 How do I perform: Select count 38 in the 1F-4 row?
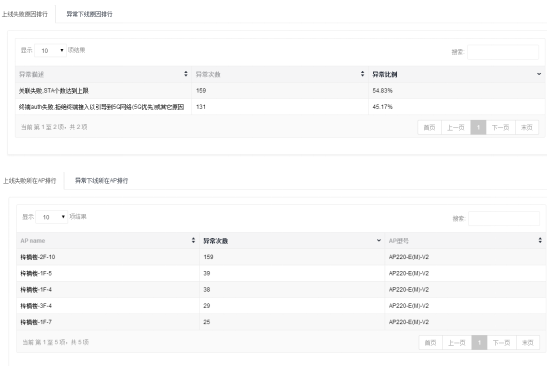pyautogui.click(x=207, y=290)
